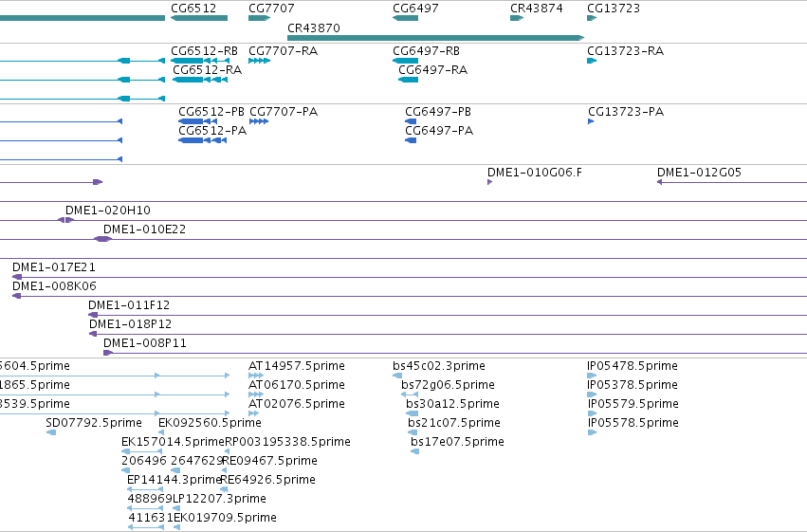The width and height of the screenshot is (807, 532).
Task: Click EST AT02076.5prime
Action: 254,413
